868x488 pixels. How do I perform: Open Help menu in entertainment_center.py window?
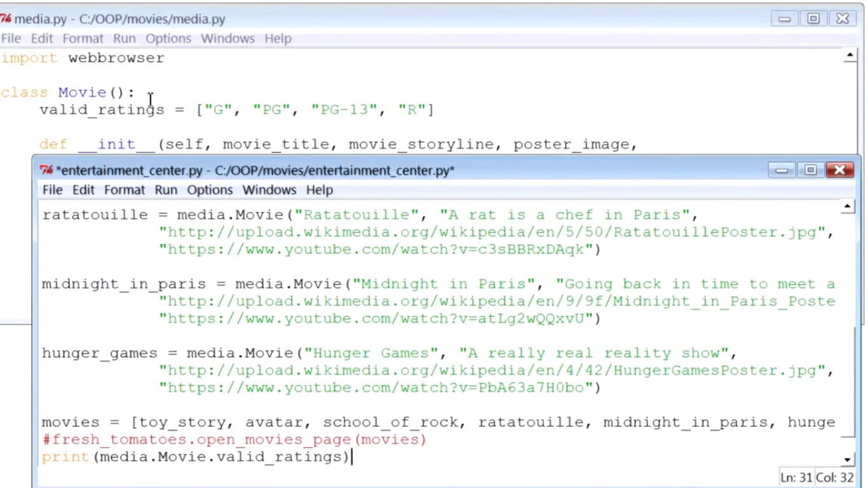319,190
